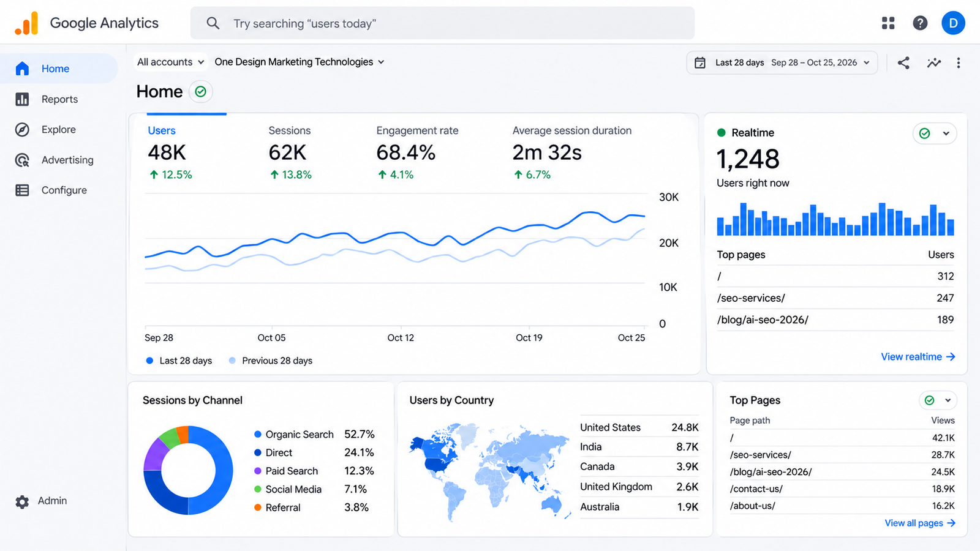
Task: Click the Organic Search legend color dot
Action: [x=258, y=434]
